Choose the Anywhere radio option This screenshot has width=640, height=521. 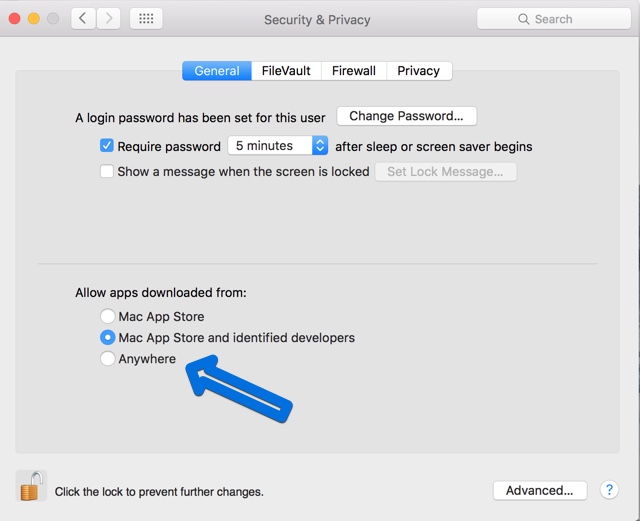point(107,359)
